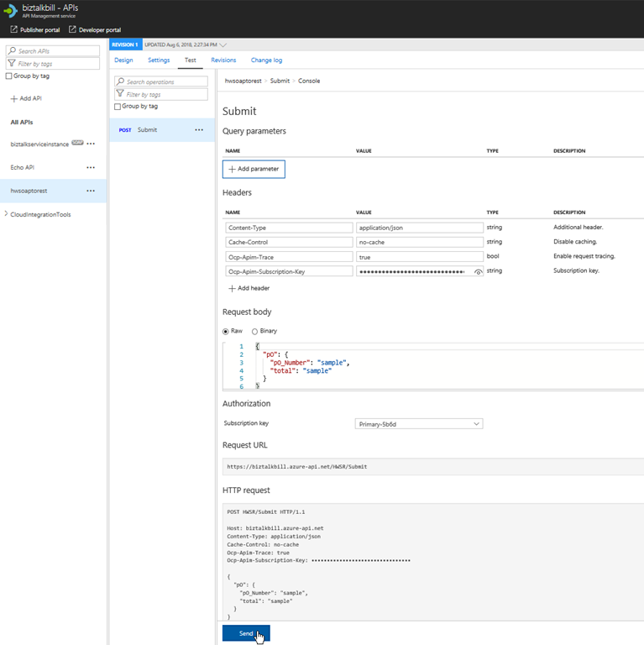
Task: Click the Add parameter button
Action: (254, 169)
